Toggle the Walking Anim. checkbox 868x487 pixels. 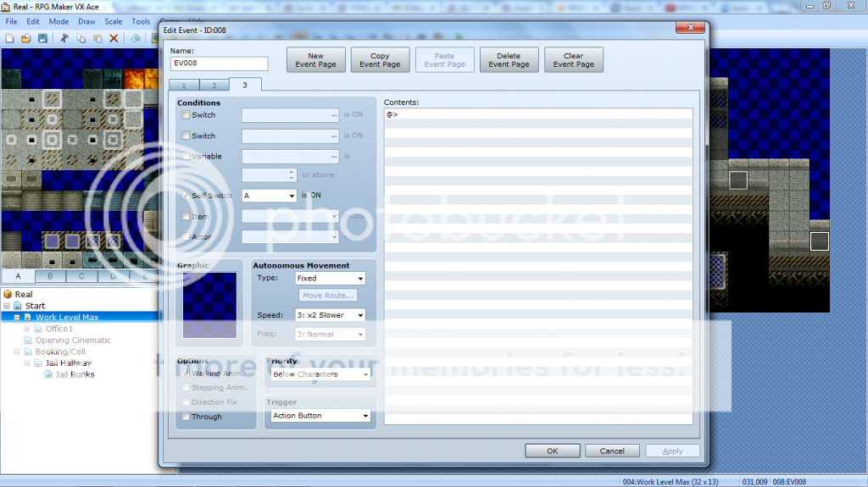(186, 373)
